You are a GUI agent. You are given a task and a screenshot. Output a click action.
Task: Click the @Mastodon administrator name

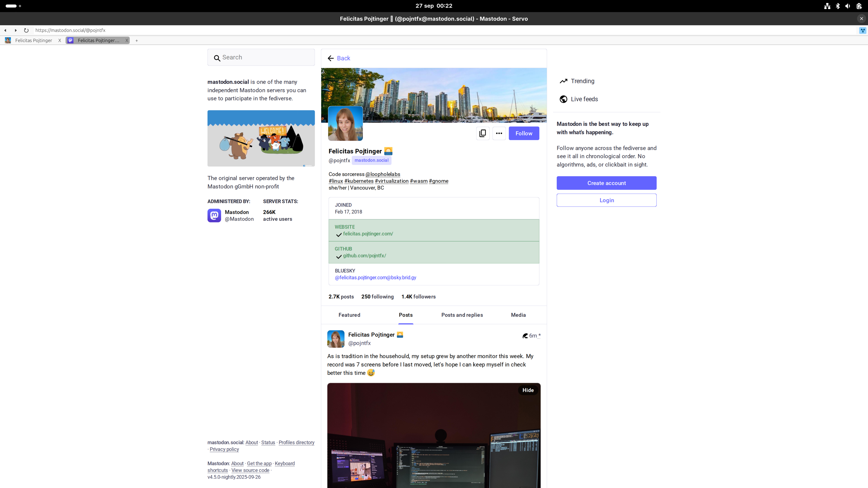[239, 219]
